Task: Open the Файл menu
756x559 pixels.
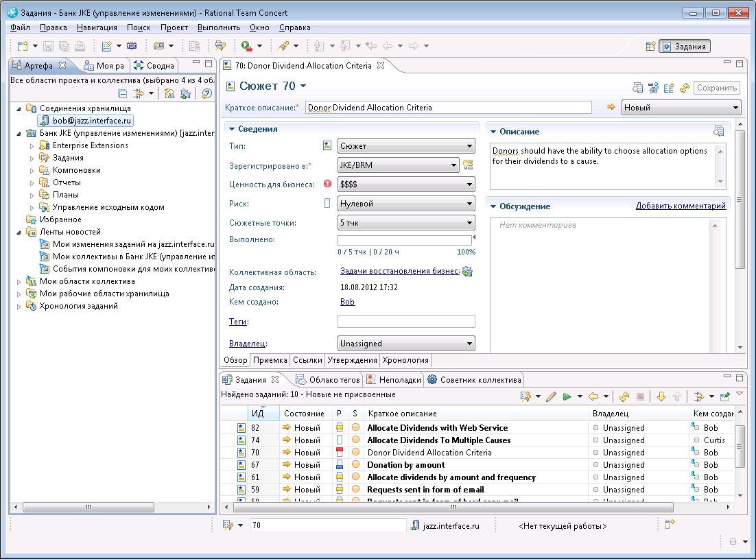Action: click(x=21, y=27)
